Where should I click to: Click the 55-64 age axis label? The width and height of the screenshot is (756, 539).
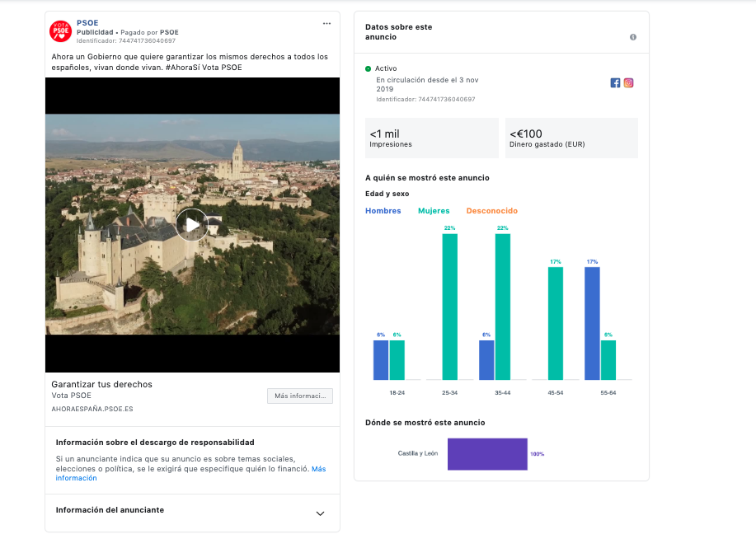[608, 393]
